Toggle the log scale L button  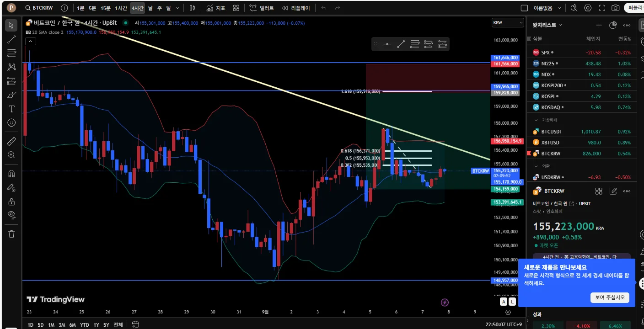[512, 302]
